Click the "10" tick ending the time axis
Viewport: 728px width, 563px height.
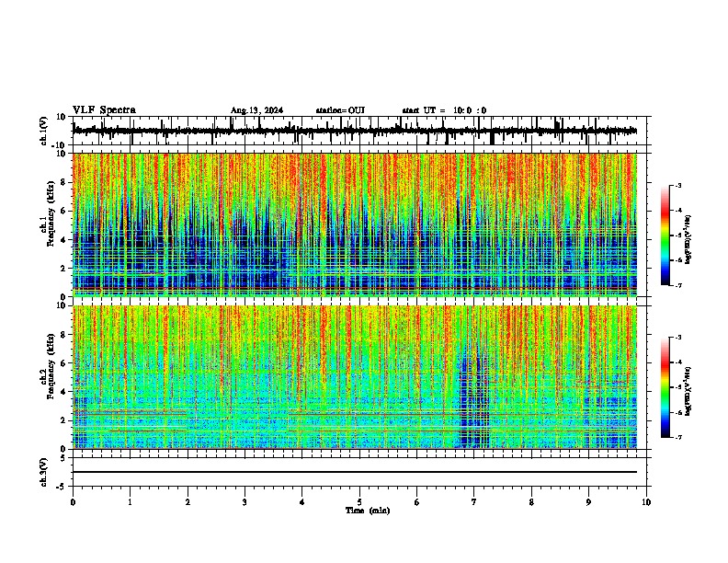tap(646, 502)
